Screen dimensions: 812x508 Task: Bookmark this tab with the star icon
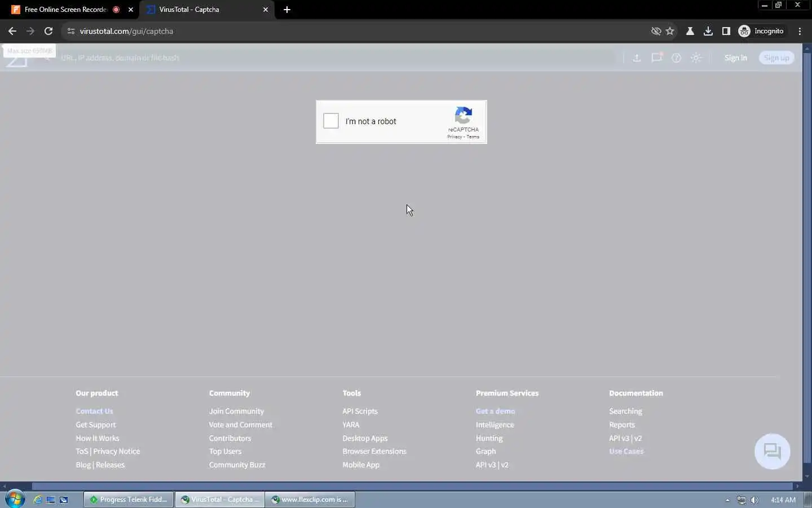670,31
